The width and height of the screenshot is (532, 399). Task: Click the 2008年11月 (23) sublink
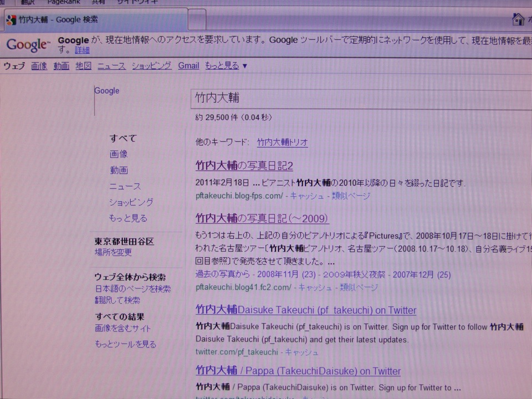click(287, 274)
